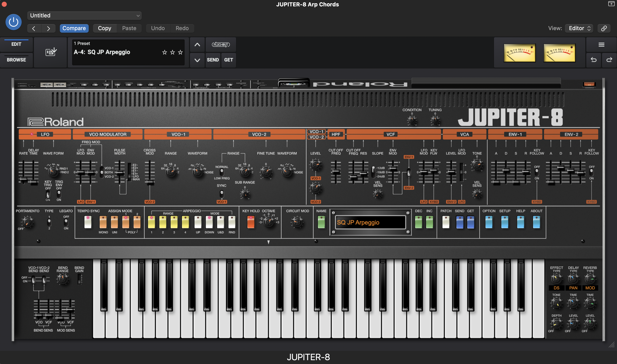Select arpeggio RND mode button
Screen dimensions: 617x364
(x=232, y=222)
